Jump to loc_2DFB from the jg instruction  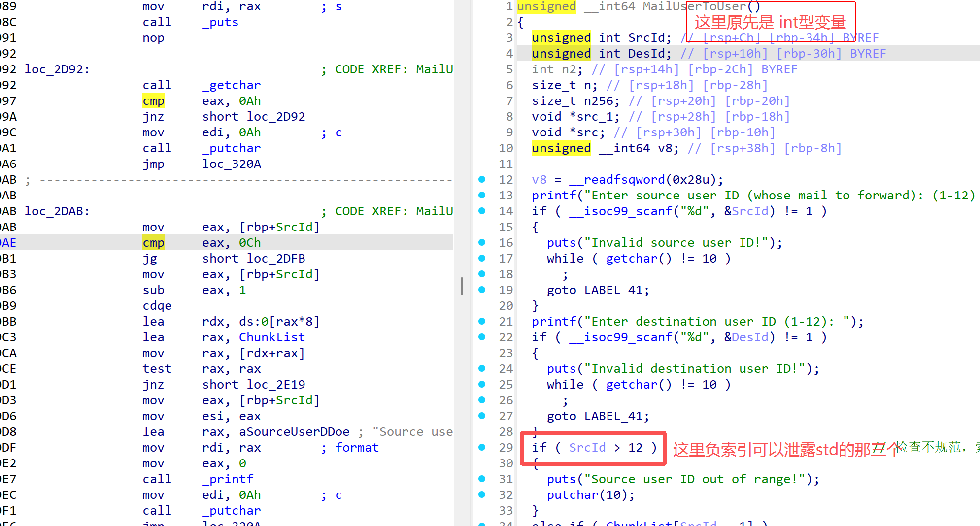275,259
